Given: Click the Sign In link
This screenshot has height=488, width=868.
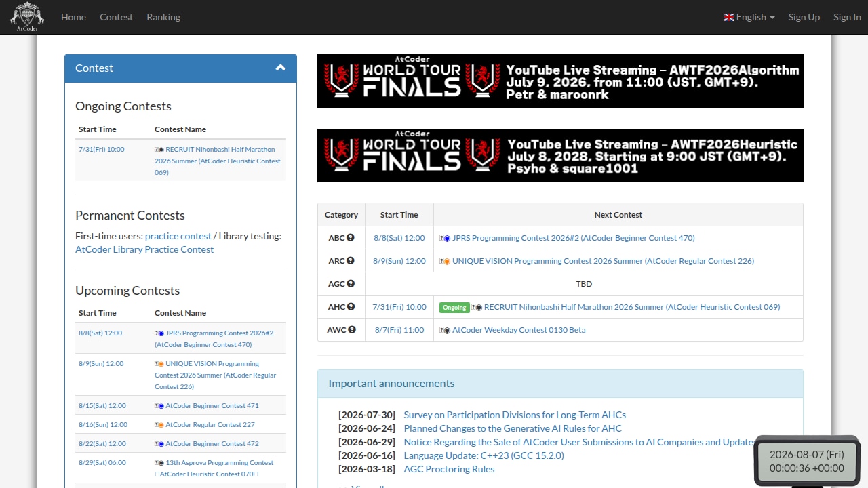Looking at the screenshot, I should (x=847, y=17).
